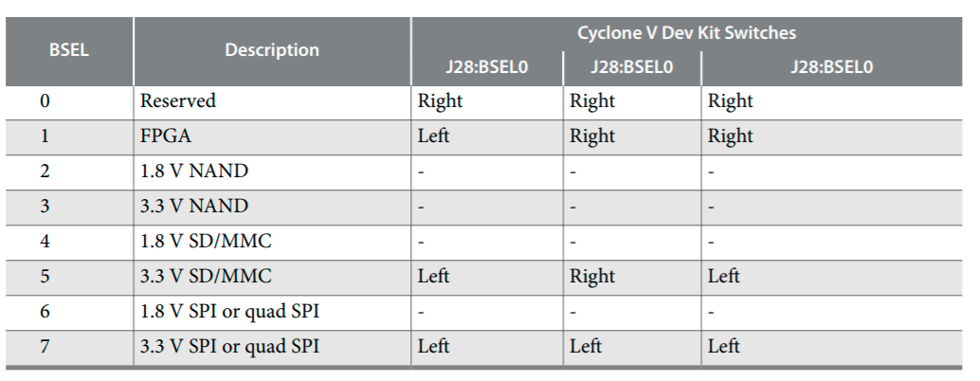Viewport: 980px width, 381px height.
Task: Click the 3.3 V NAND cell
Action: click(194, 207)
